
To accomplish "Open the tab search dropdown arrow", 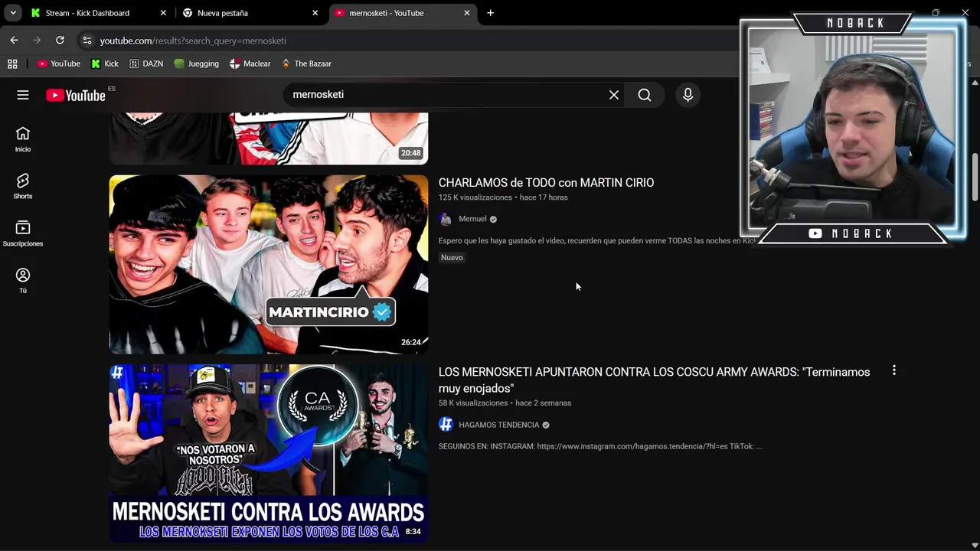I will click(13, 13).
